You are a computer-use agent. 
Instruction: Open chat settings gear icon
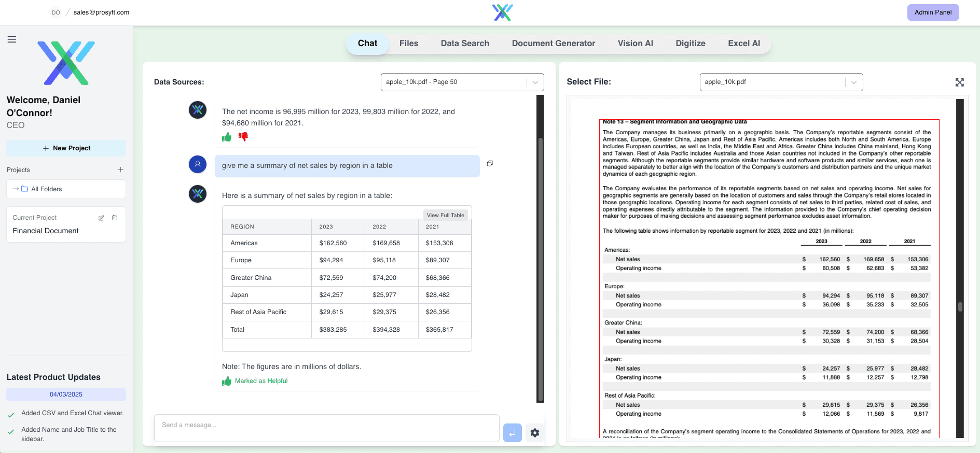click(x=535, y=433)
